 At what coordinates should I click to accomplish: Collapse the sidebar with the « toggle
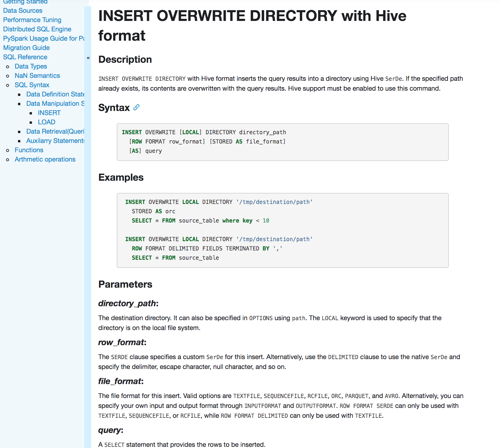(88, 58)
